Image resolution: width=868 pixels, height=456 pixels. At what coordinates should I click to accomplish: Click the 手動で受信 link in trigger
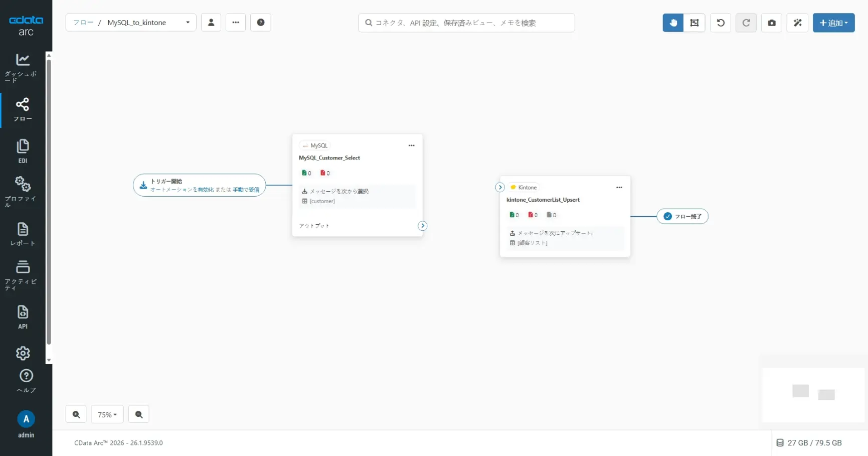(246, 190)
